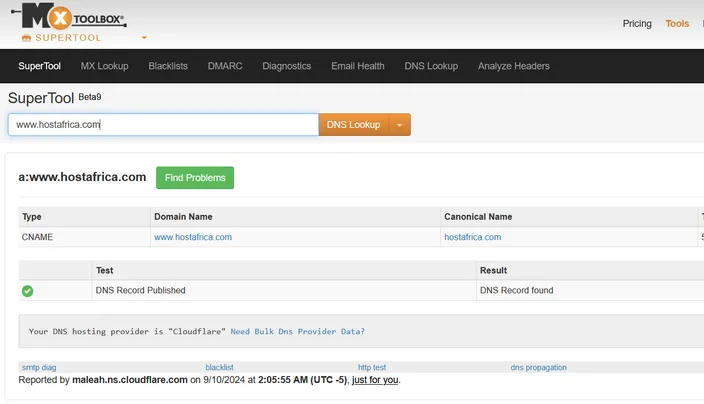
Task: Click the Tools link in the header
Action: (x=677, y=23)
